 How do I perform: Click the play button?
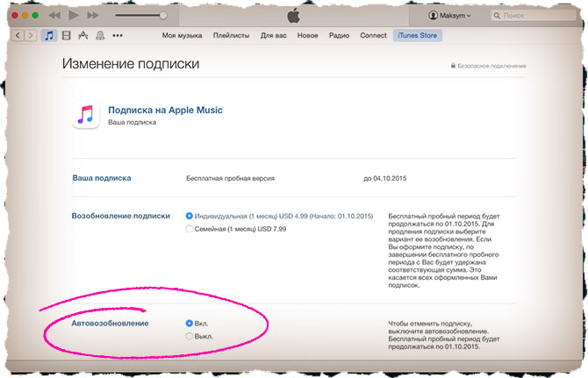74,16
